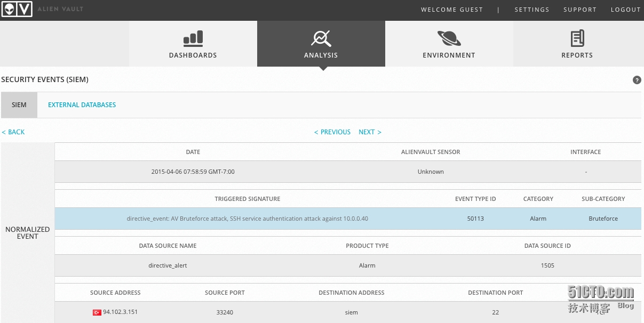
Task: Select the triggered signature directive_event text
Action: (247, 219)
